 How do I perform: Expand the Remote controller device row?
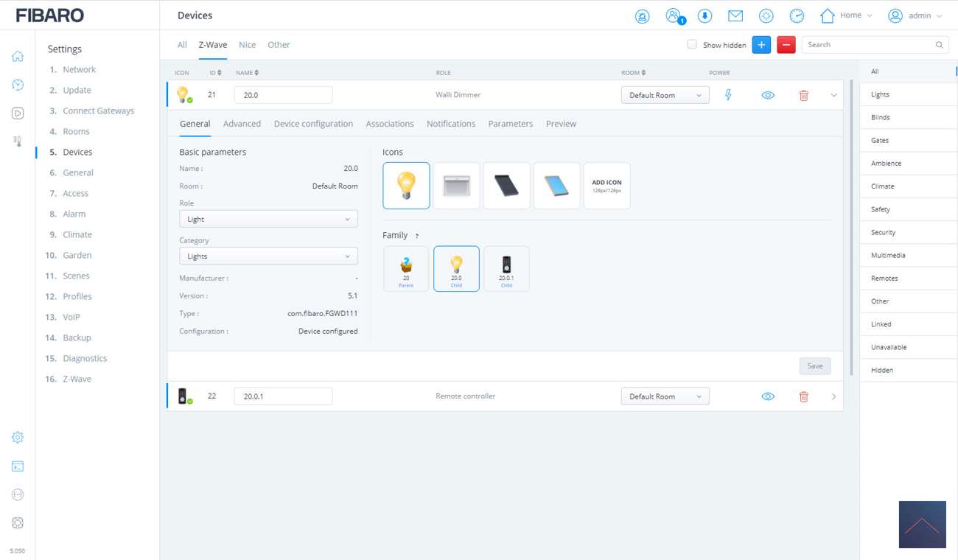833,396
